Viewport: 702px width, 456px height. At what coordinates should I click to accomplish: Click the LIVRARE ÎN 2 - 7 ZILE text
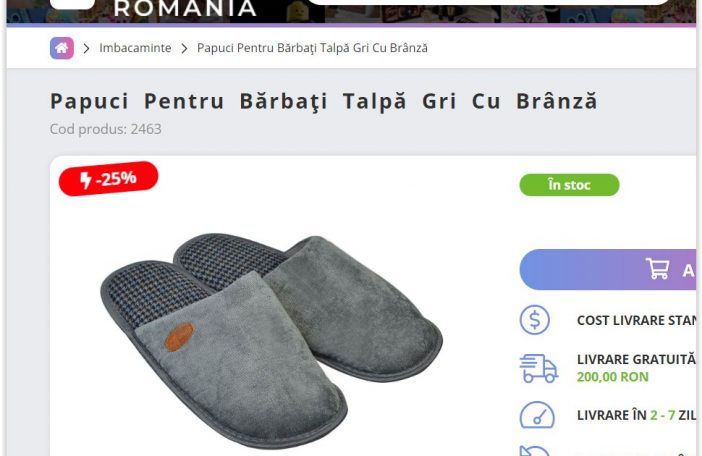pos(637,415)
